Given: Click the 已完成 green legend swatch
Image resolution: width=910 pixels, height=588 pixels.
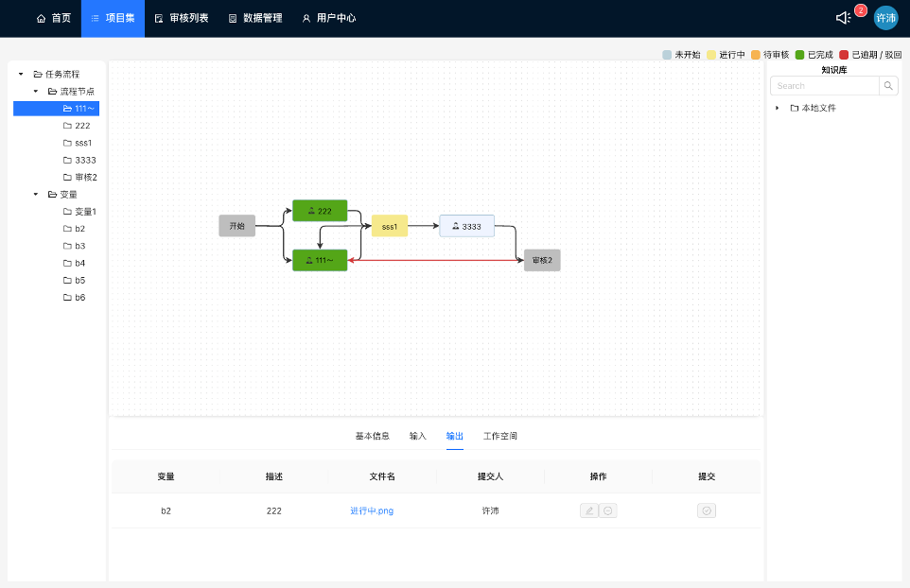Looking at the screenshot, I should 799,55.
